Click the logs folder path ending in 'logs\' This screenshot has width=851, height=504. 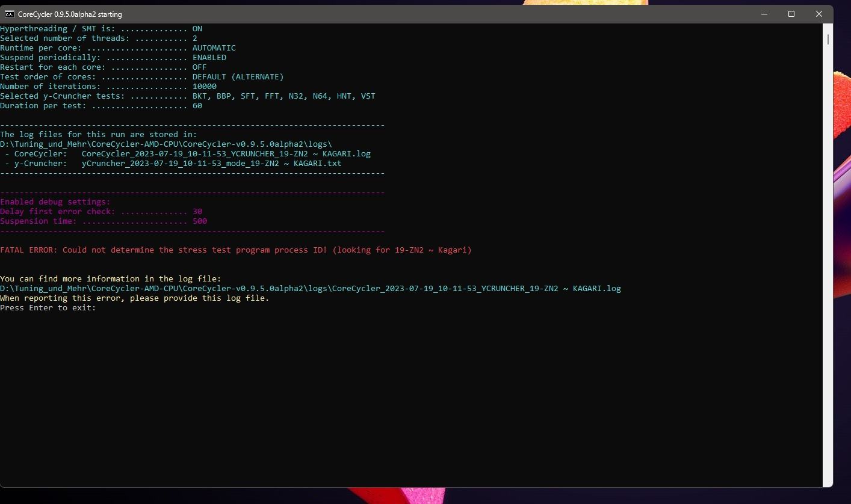tap(166, 144)
